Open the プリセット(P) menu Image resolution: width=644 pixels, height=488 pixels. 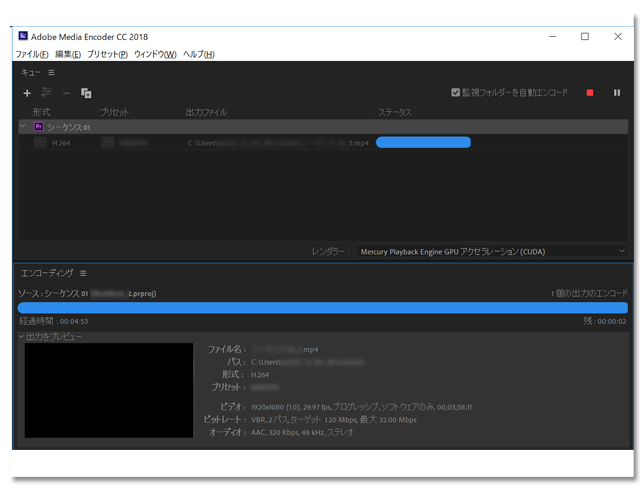click(108, 54)
